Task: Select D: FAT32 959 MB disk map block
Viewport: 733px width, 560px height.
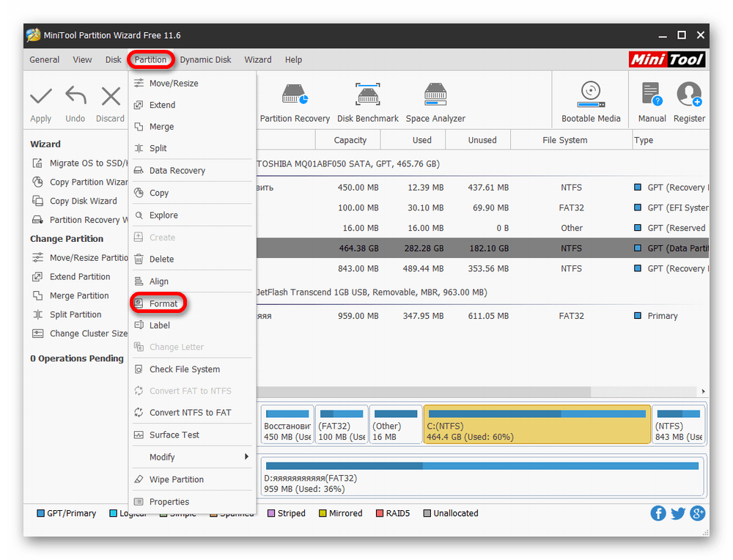Action: click(x=482, y=476)
